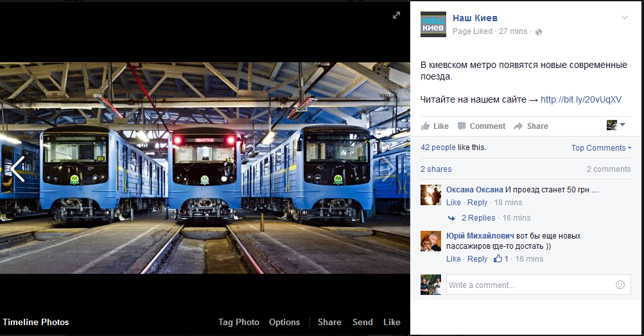Screen dimensions: 644x336
Task: View the 42 people who like this
Action: [438, 147]
